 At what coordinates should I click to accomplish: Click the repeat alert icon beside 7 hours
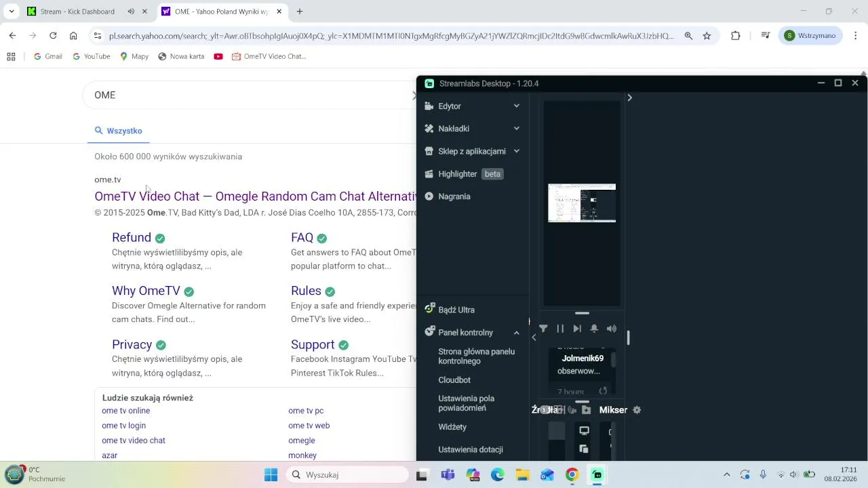pyautogui.click(x=603, y=391)
